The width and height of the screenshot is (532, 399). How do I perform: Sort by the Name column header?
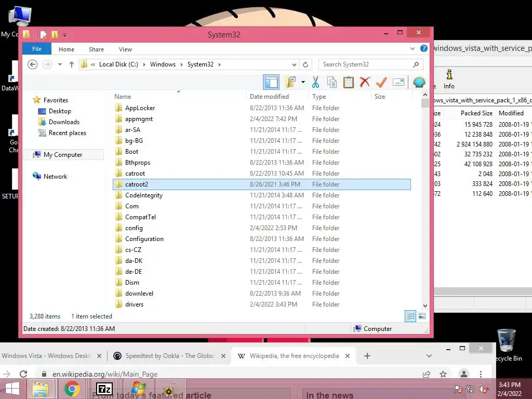[x=123, y=97]
